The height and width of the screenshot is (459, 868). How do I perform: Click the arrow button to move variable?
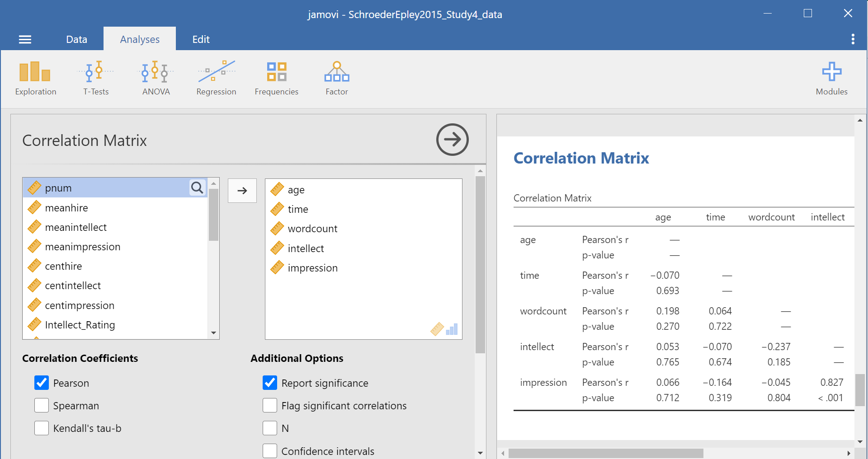242,191
